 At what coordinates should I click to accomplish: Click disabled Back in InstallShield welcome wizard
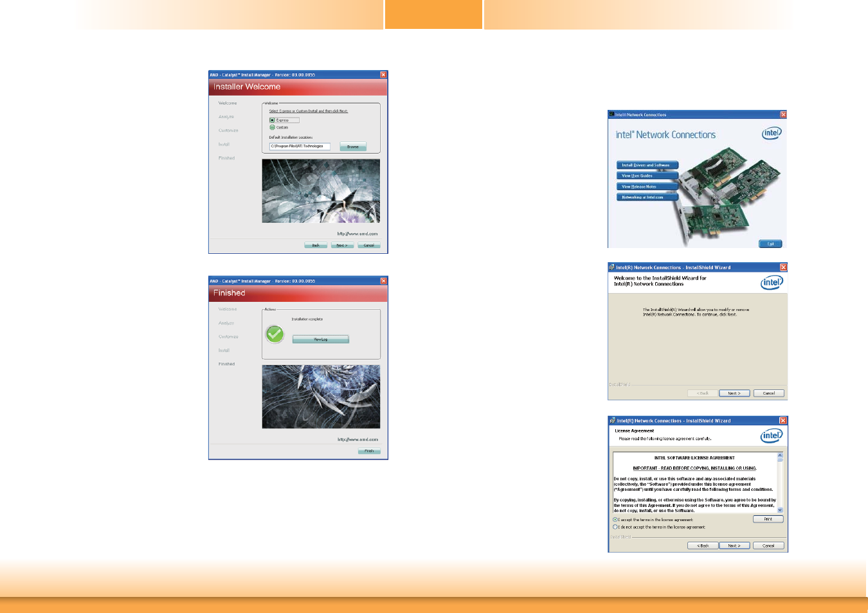point(703,393)
